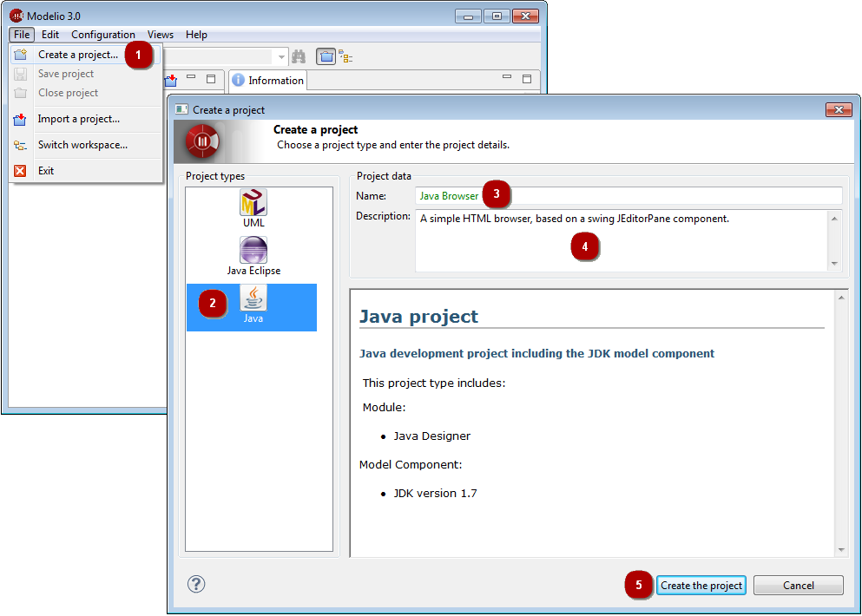Open the Help menu
The height and width of the screenshot is (616, 862).
tap(196, 35)
